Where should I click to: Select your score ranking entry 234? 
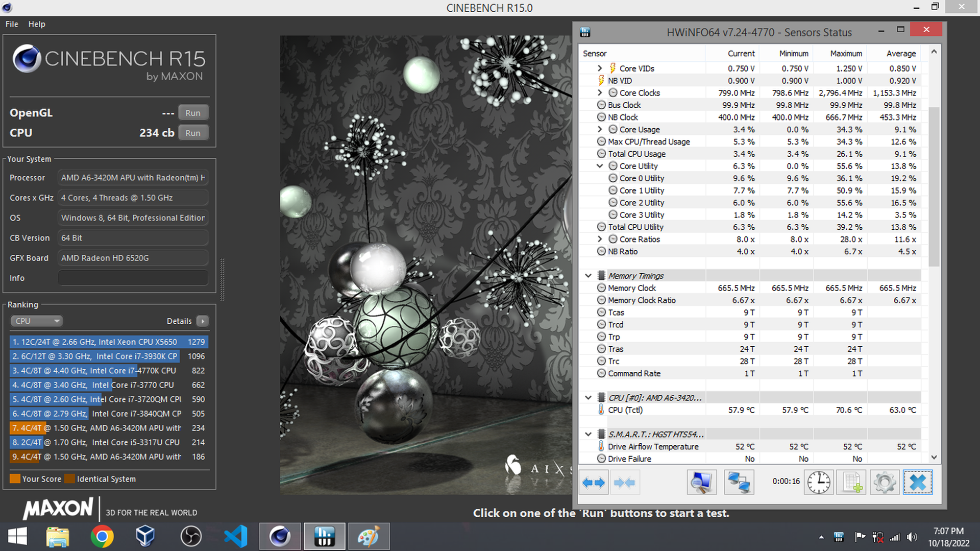(x=109, y=428)
